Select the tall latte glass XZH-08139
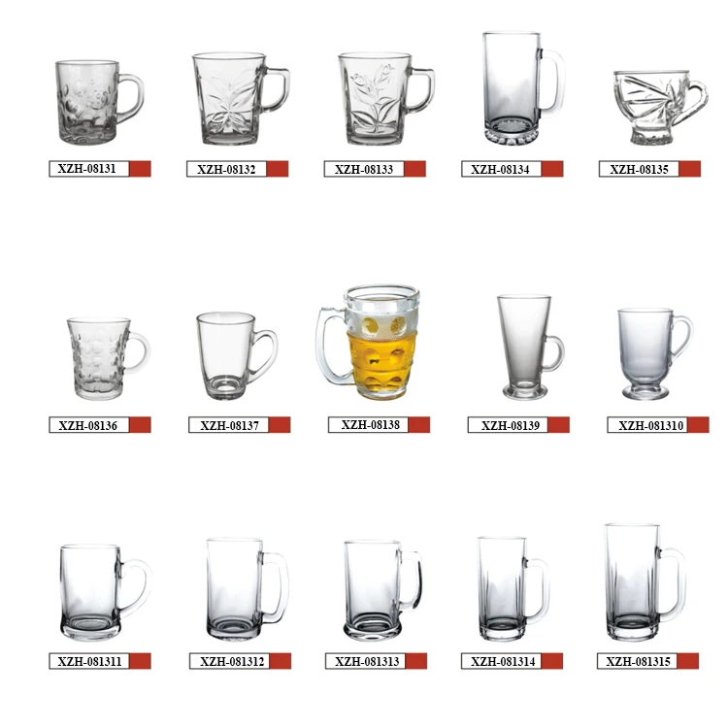This screenshot has width=728, height=728. coord(531,347)
